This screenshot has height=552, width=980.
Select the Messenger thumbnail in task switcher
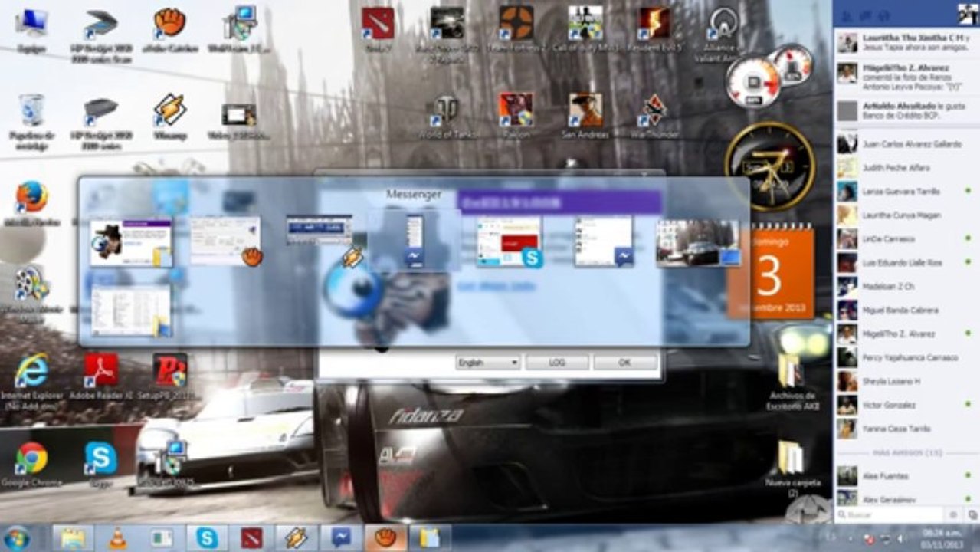click(414, 242)
